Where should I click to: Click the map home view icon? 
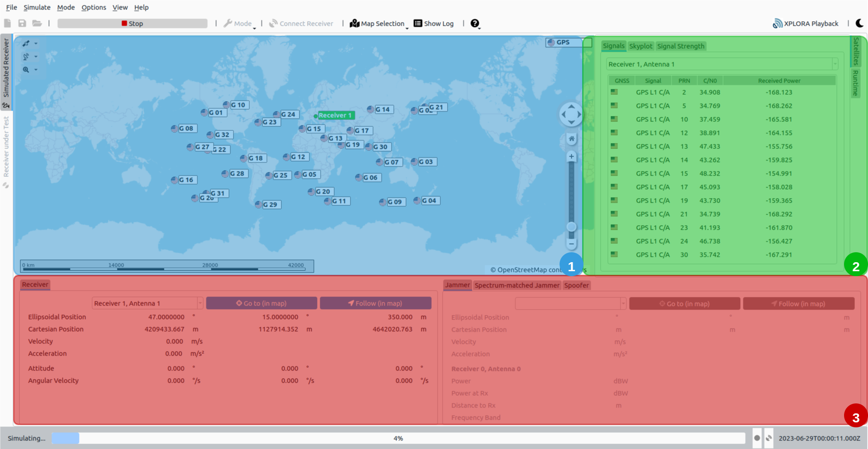click(x=571, y=139)
